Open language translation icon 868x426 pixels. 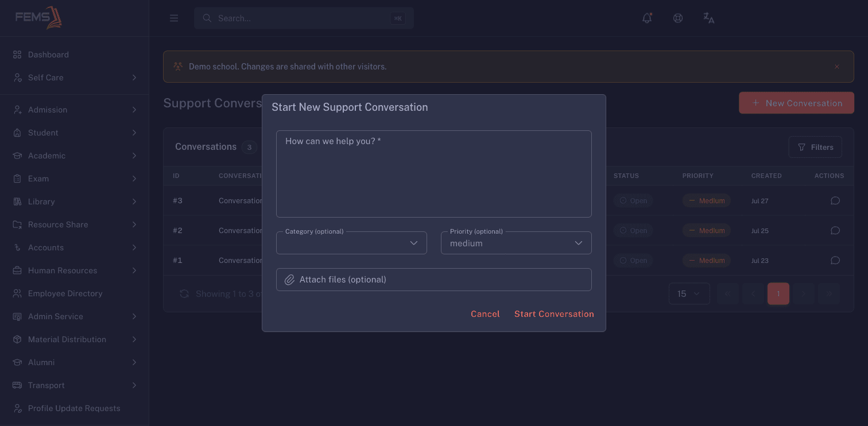[x=709, y=18]
